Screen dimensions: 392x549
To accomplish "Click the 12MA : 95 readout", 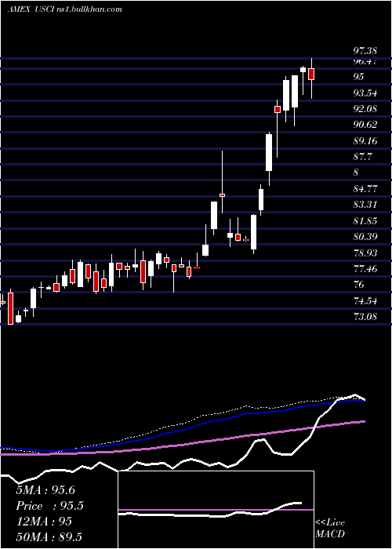I will click(x=44, y=522).
